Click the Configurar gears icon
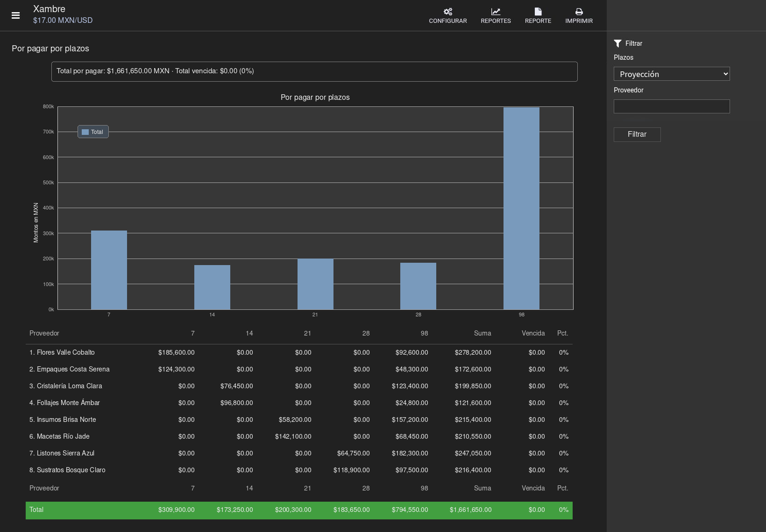The height and width of the screenshot is (532, 766). [448, 12]
